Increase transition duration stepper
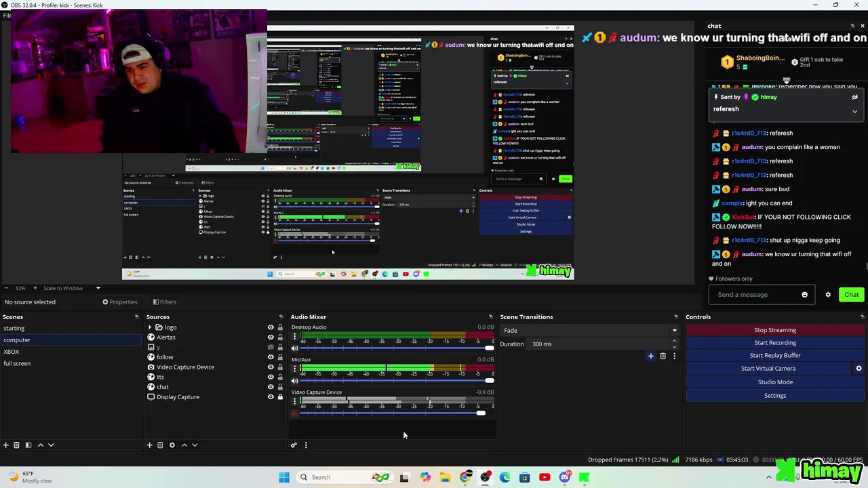This screenshot has width=868, height=488. click(x=675, y=342)
